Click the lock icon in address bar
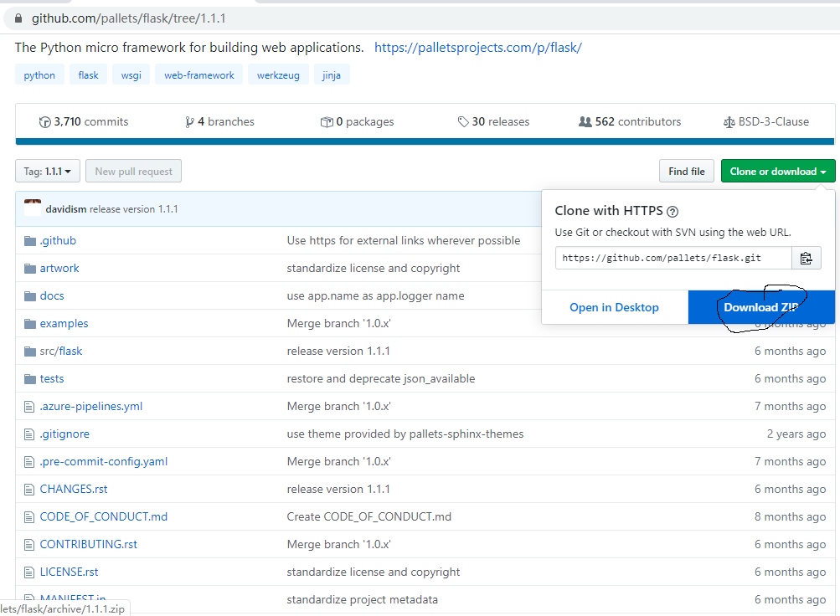 click(18, 18)
